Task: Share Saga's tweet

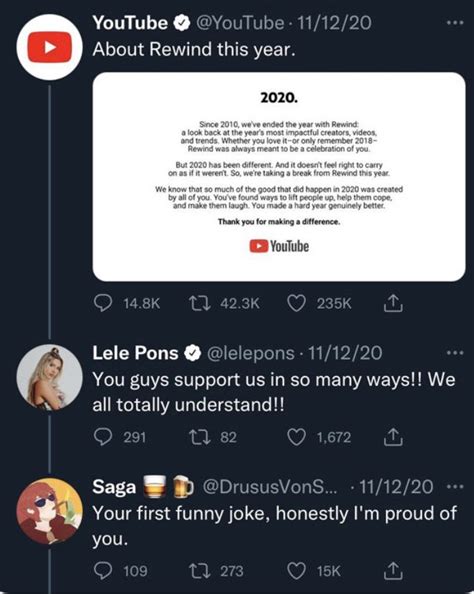Action: click(x=393, y=571)
